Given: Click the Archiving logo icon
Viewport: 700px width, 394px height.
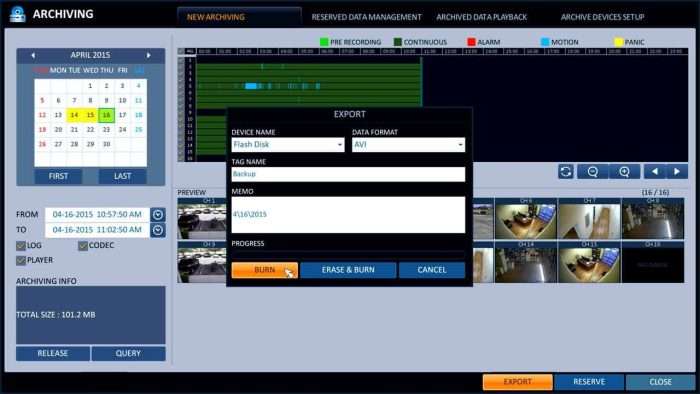Looking at the screenshot, I should 18,14.
